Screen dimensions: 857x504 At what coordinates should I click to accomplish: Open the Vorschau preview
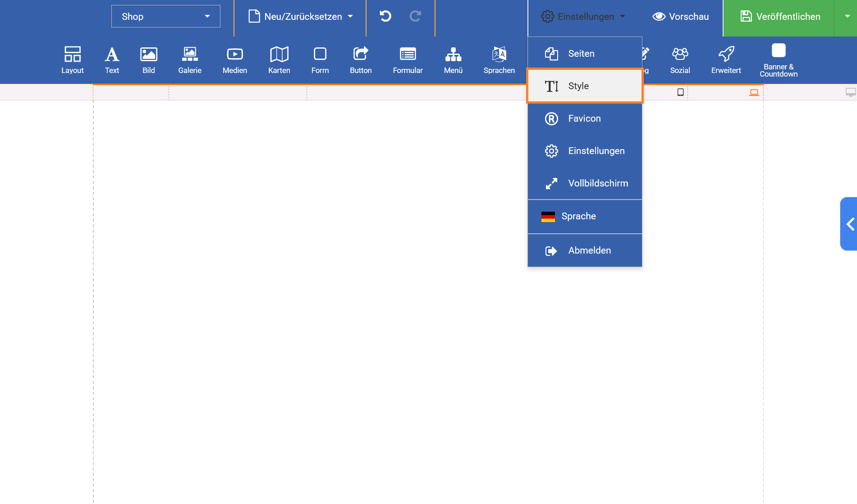[x=681, y=17]
